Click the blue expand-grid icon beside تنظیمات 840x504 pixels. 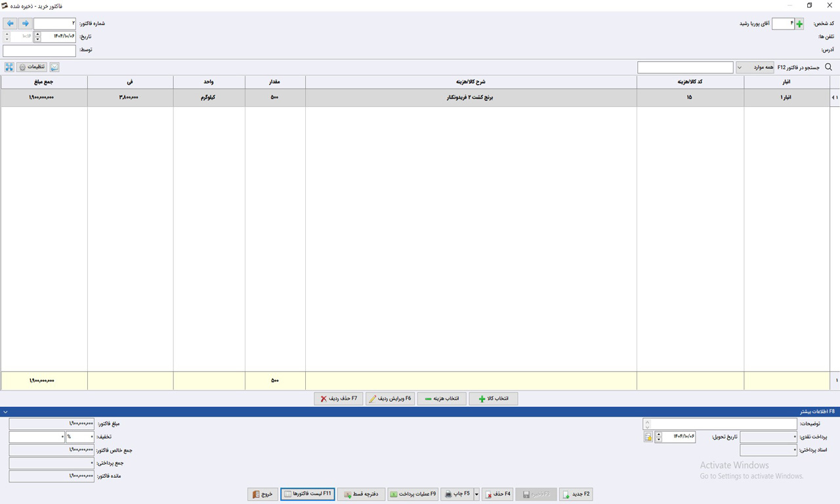tap(9, 67)
